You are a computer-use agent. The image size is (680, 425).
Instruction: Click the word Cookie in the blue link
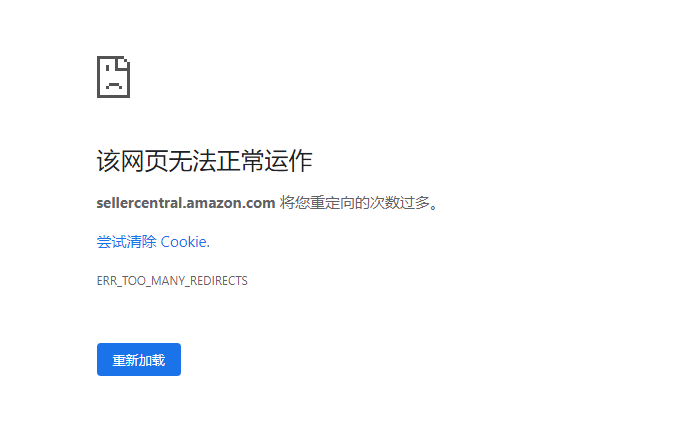183,242
